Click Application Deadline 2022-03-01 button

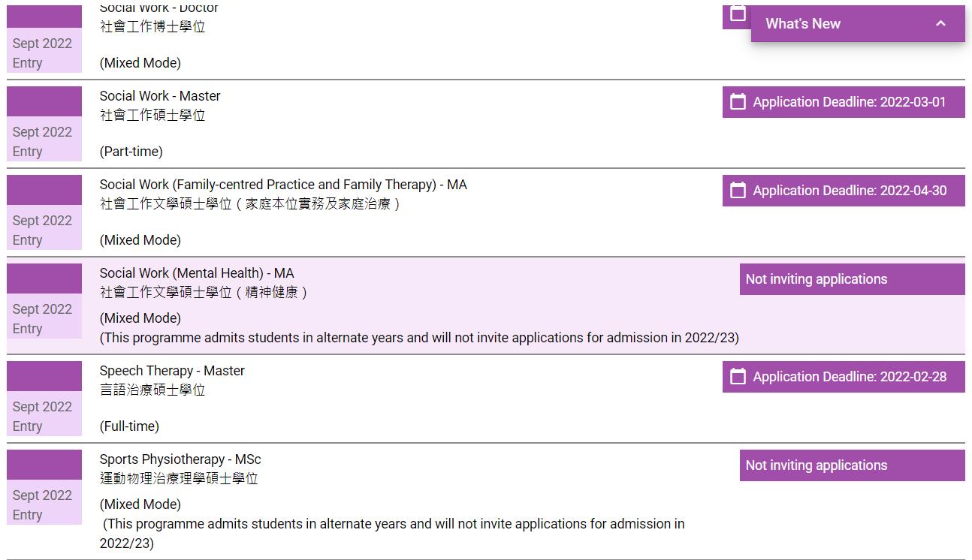point(849,102)
